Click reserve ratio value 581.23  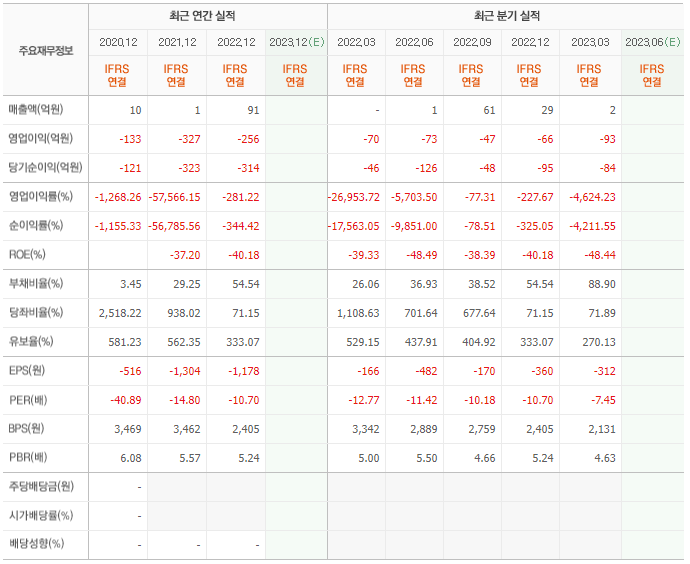click(x=125, y=342)
